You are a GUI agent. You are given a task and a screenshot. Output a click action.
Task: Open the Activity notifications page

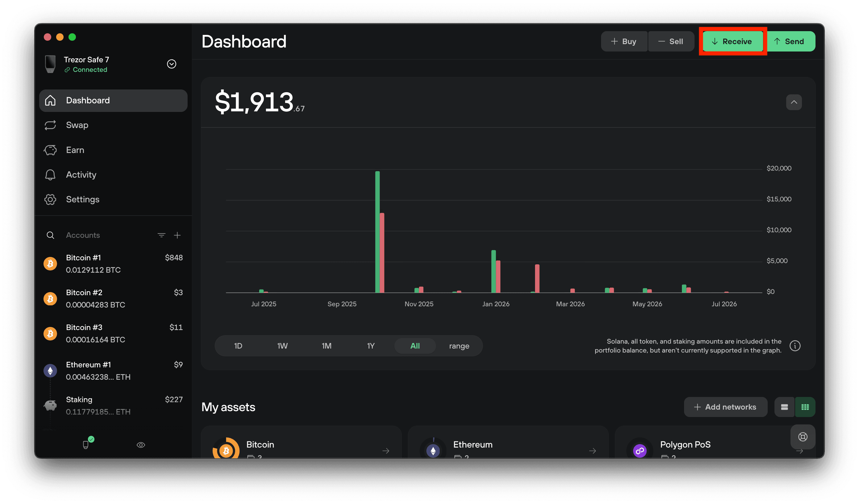[x=113, y=175]
